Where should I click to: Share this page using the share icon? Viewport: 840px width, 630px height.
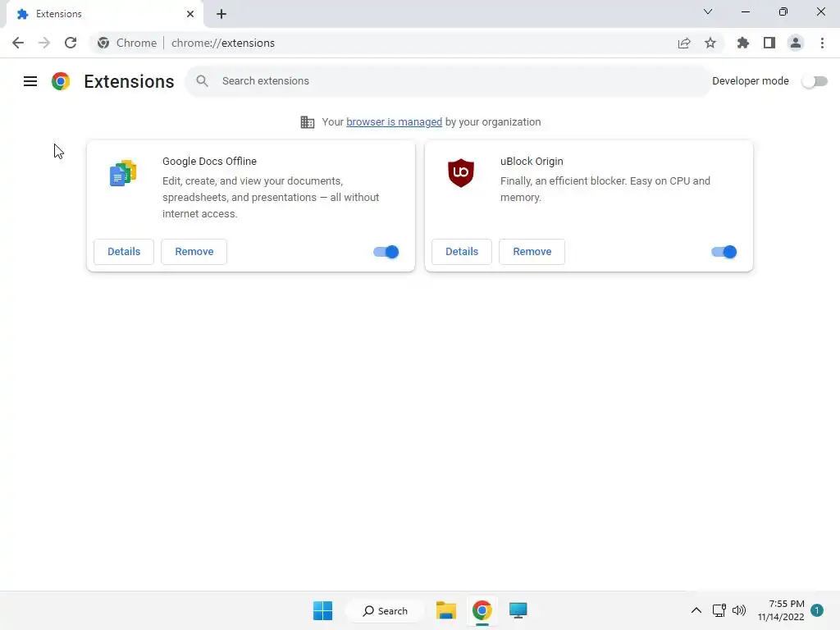click(x=684, y=43)
